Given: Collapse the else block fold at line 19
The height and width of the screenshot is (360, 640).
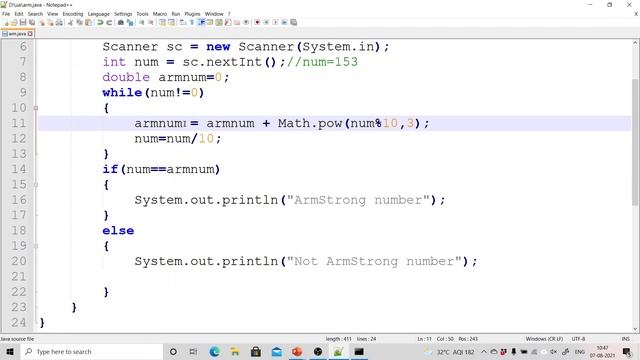Looking at the screenshot, I should point(36,246).
